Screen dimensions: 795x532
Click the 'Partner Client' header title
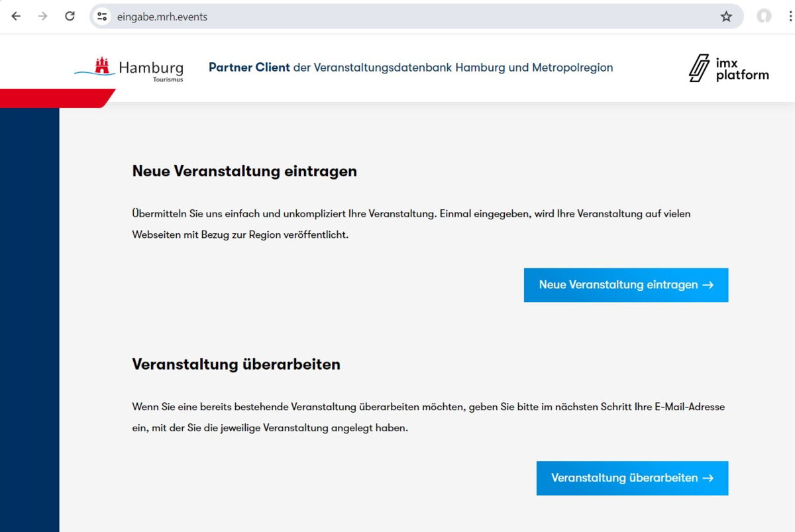(x=249, y=68)
